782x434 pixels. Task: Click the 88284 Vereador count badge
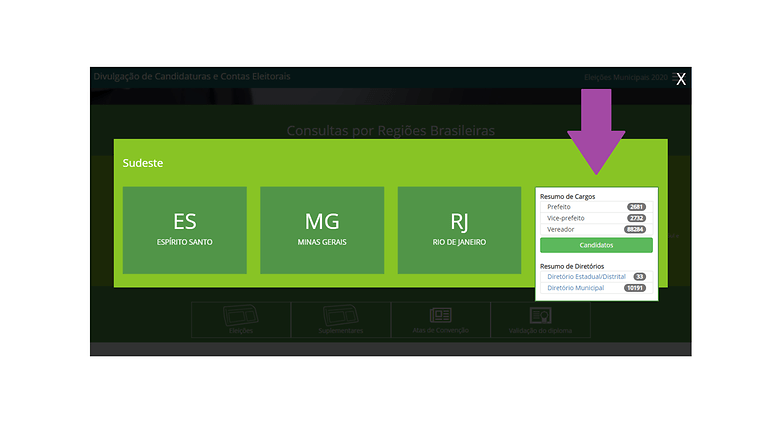(635, 229)
